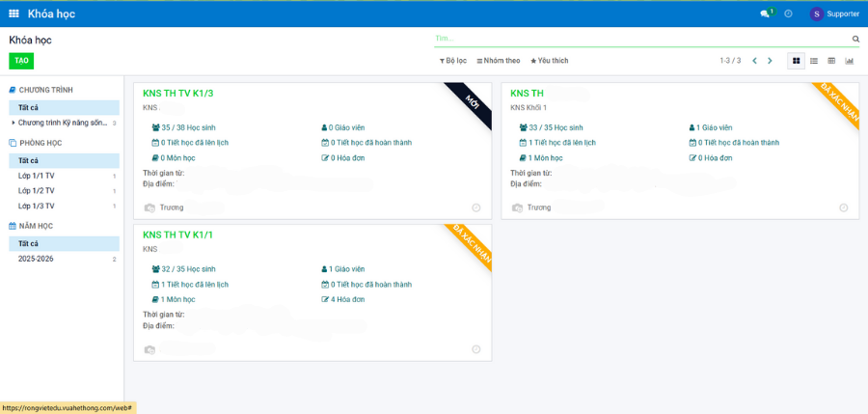
Task: Switch to graph chart view
Action: (x=850, y=61)
